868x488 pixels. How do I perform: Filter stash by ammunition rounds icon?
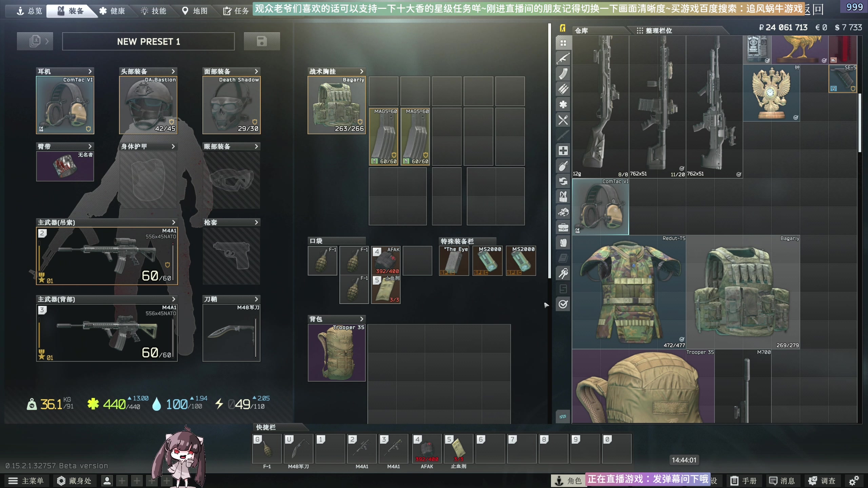pos(563,89)
